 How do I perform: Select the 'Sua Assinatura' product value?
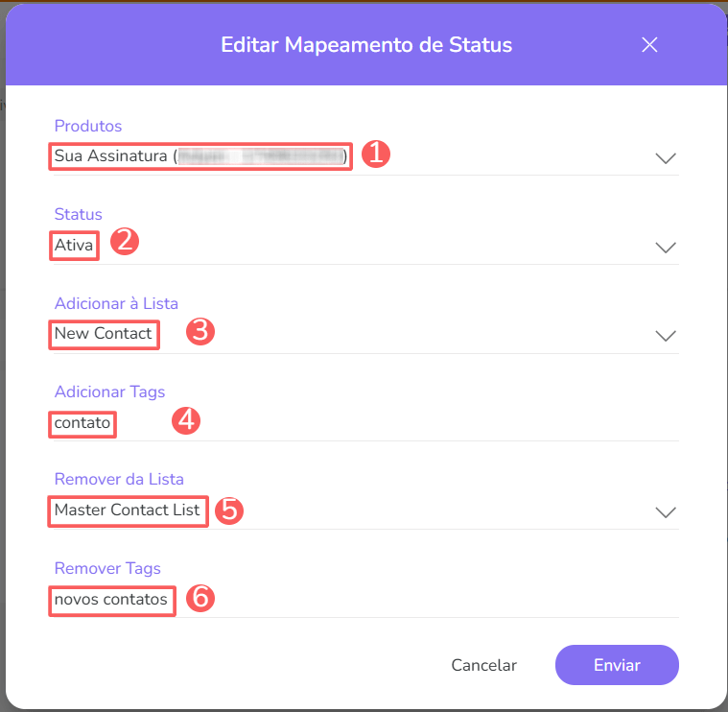click(200, 155)
